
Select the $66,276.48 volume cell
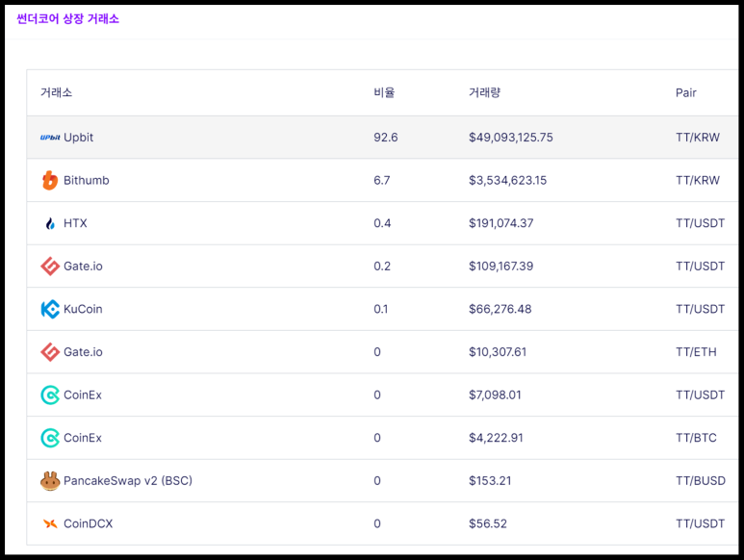(x=500, y=309)
